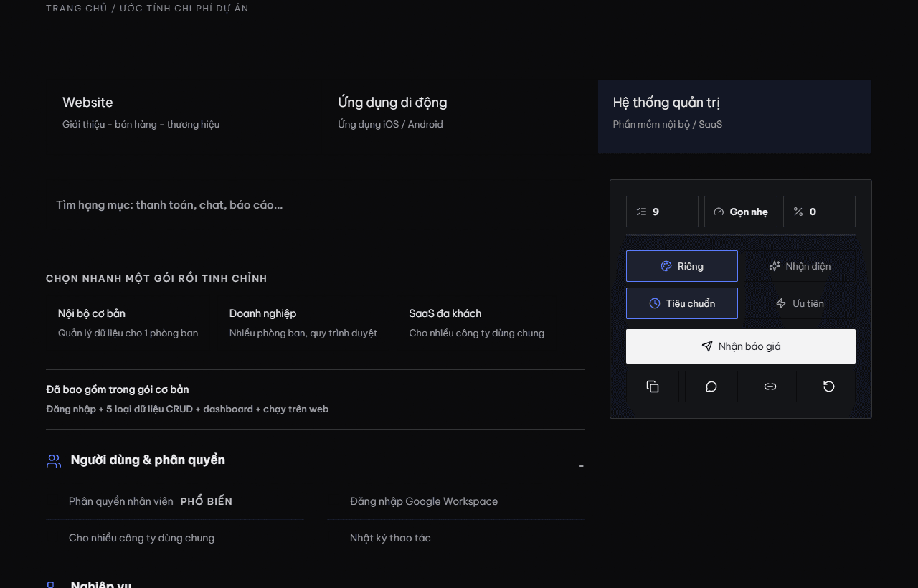
Task: Pick the Nội bộ cơ bản preset
Action: point(128,323)
